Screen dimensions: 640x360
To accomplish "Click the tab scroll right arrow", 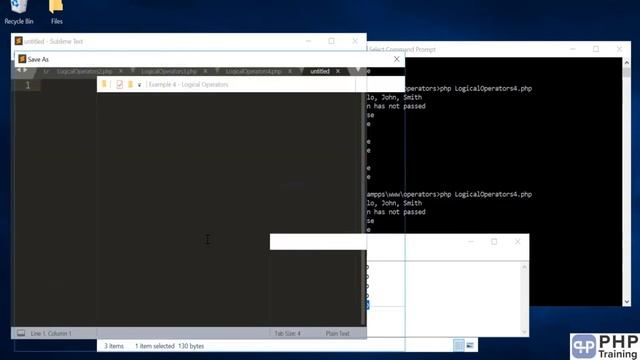I will (x=25, y=70).
